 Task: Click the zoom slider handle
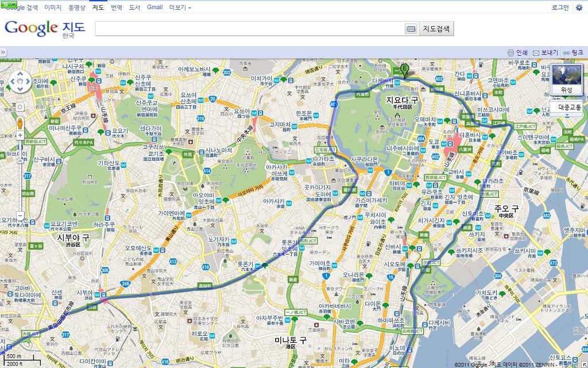point(20,161)
